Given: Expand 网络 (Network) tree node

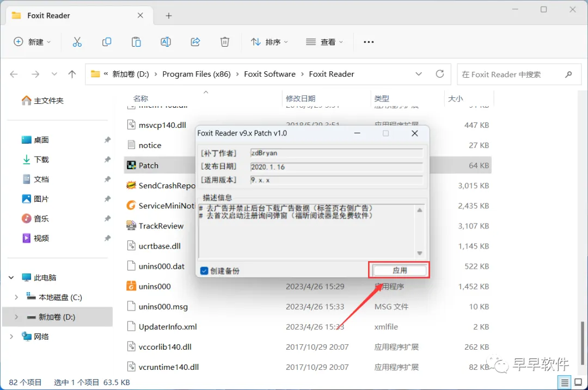Looking at the screenshot, I should pos(11,337).
